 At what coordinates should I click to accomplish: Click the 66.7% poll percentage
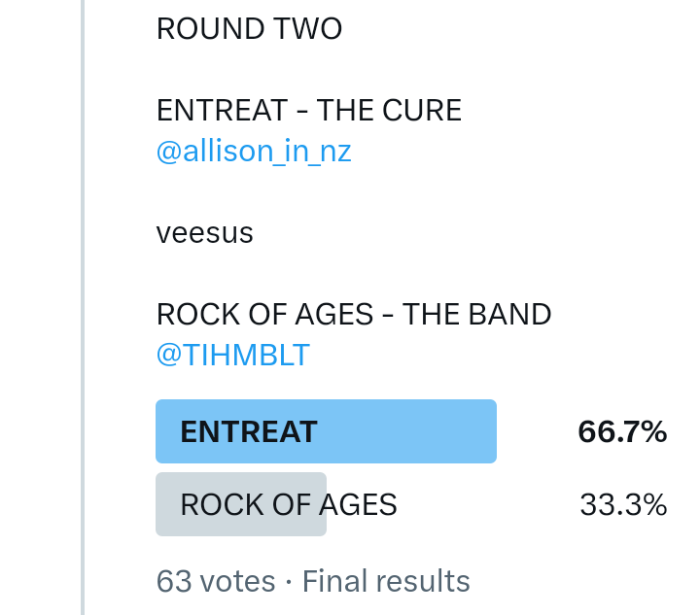[x=622, y=432]
